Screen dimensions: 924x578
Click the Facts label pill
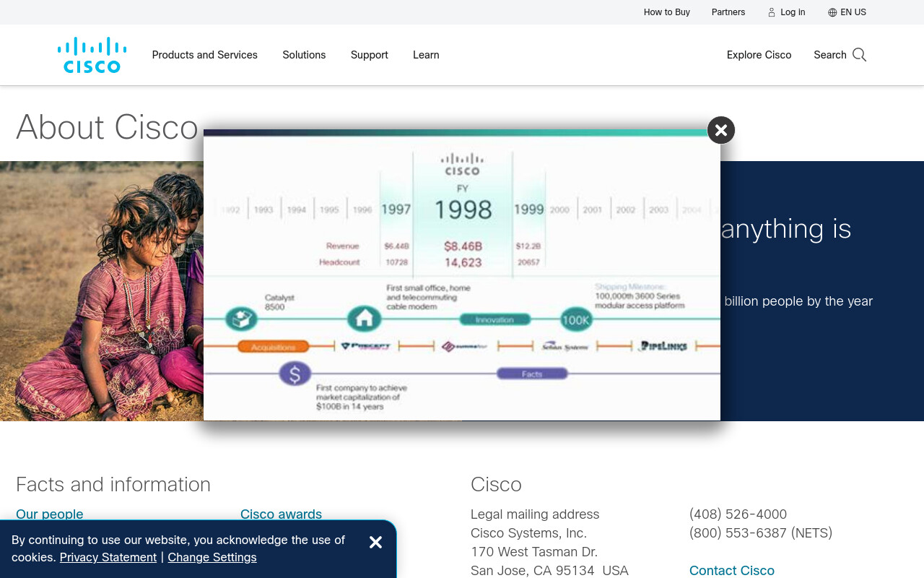(532, 374)
